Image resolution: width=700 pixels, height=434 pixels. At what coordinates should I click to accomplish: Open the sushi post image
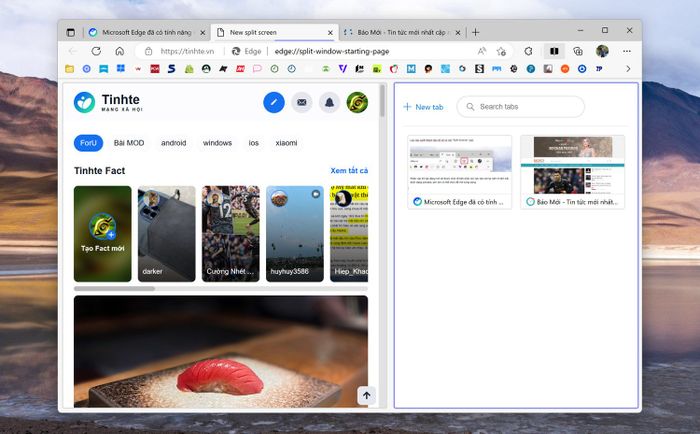point(221,351)
